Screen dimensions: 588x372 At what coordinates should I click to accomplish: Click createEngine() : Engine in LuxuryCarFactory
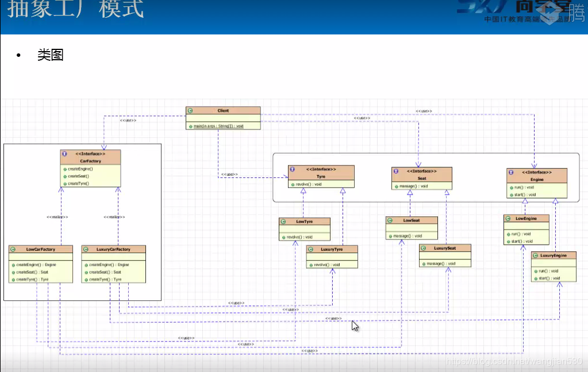pos(109,265)
